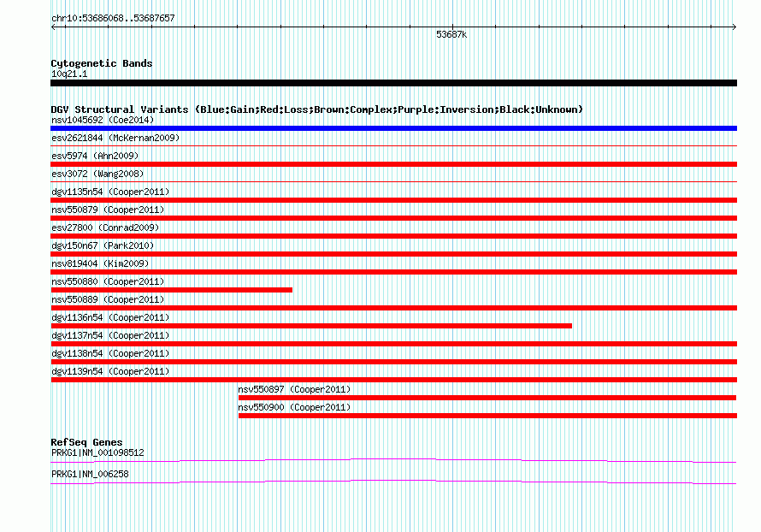Select the thin red esv2621844 loss line
761x532 pixels.
[393, 145]
